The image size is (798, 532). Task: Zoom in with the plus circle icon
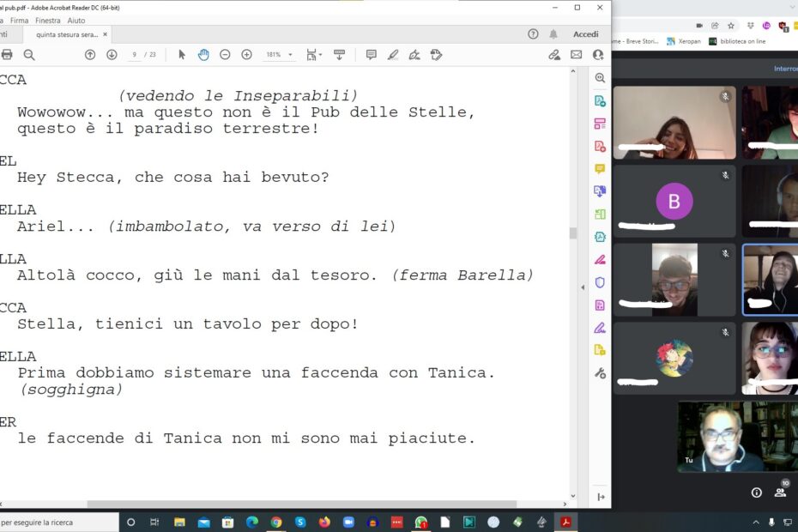click(x=246, y=55)
